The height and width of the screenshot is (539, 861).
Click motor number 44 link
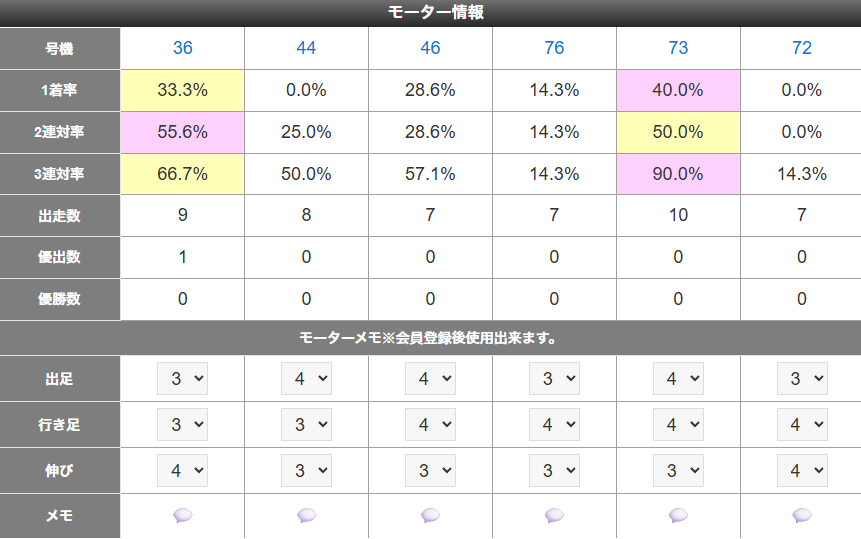click(306, 48)
